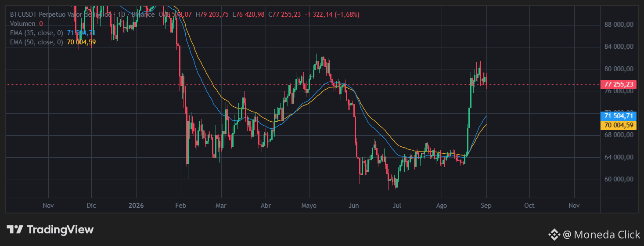Click the TradingView logo

(50, 229)
